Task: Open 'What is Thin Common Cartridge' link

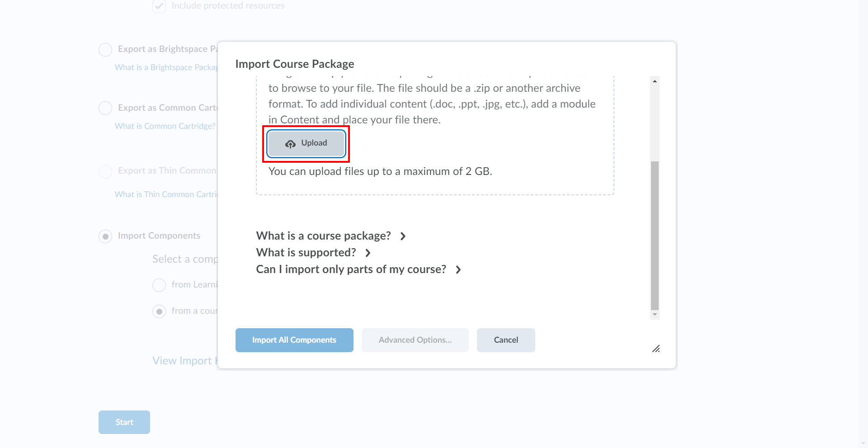Action: click(x=166, y=194)
